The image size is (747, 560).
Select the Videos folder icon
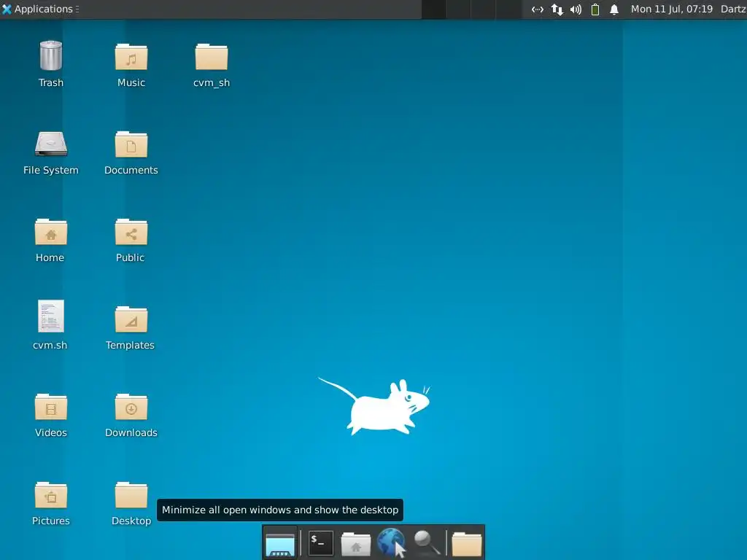click(50, 407)
